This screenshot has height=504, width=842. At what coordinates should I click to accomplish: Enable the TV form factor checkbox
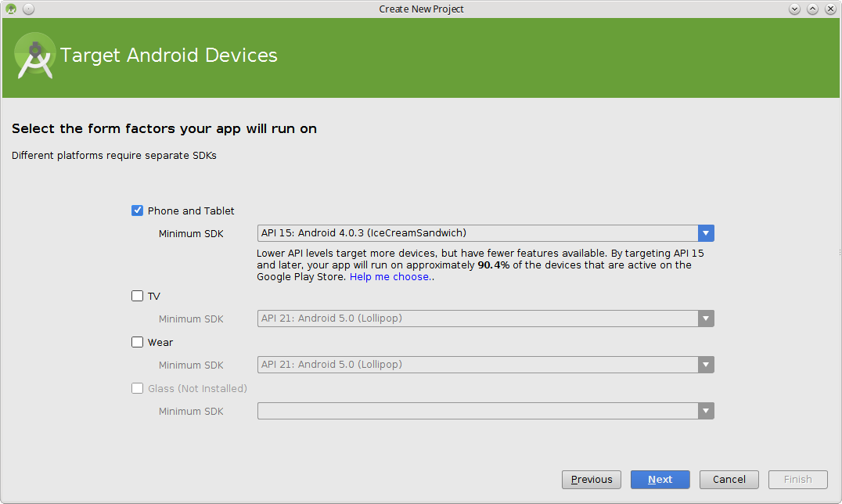pos(138,296)
